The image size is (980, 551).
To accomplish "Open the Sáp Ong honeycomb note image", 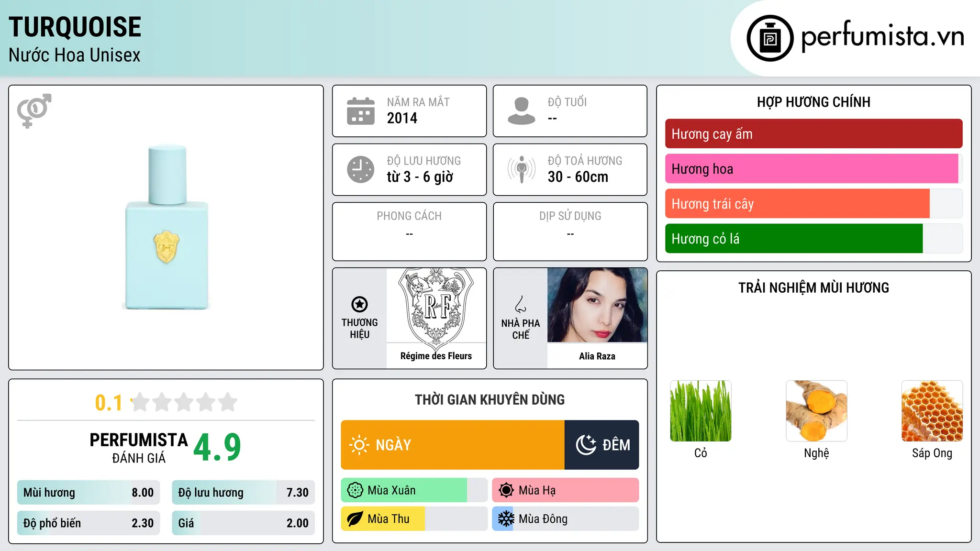I will tap(932, 411).
